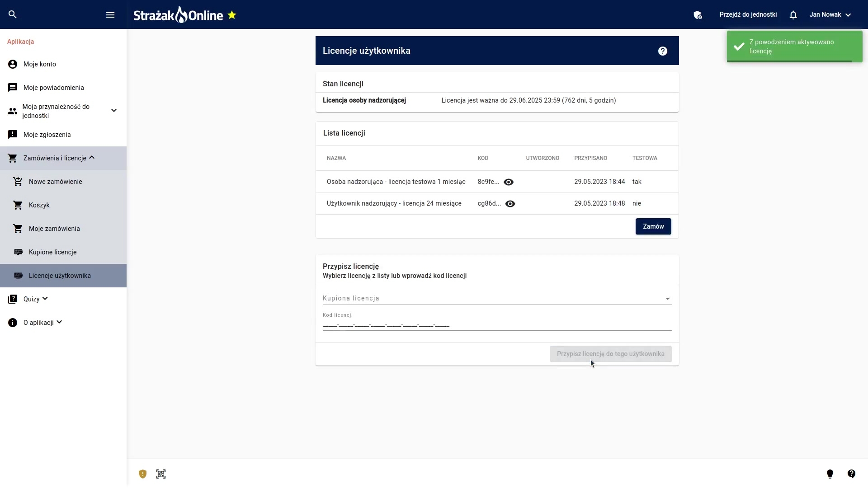Image resolution: width=868 pixels, height=488 pixels.
Task: Select Osoba nadzorująca - licencja testowa 1 miesiąc
Action: 396,182
